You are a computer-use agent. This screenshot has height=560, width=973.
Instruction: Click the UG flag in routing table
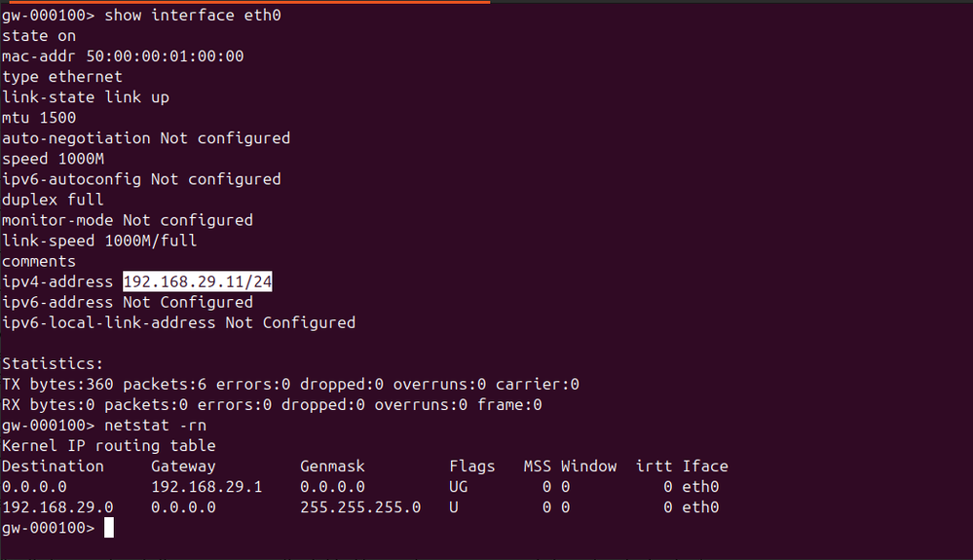point(459,487)
